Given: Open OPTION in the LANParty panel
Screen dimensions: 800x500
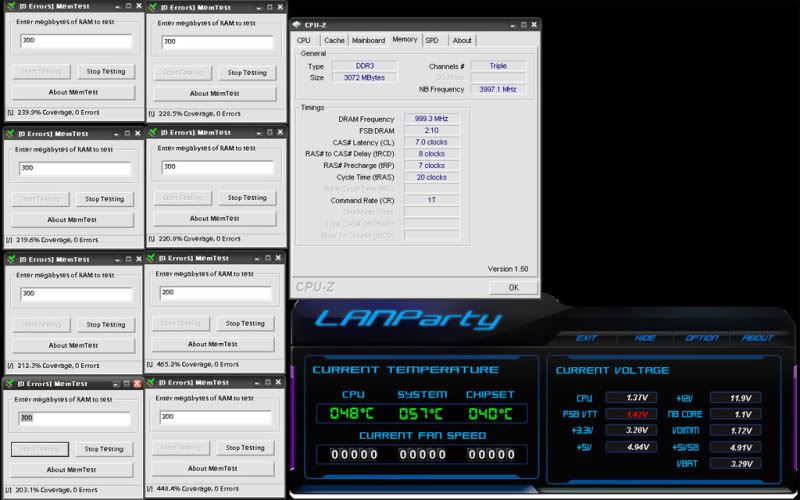Looking at the screenshot, I should point(702,338).
